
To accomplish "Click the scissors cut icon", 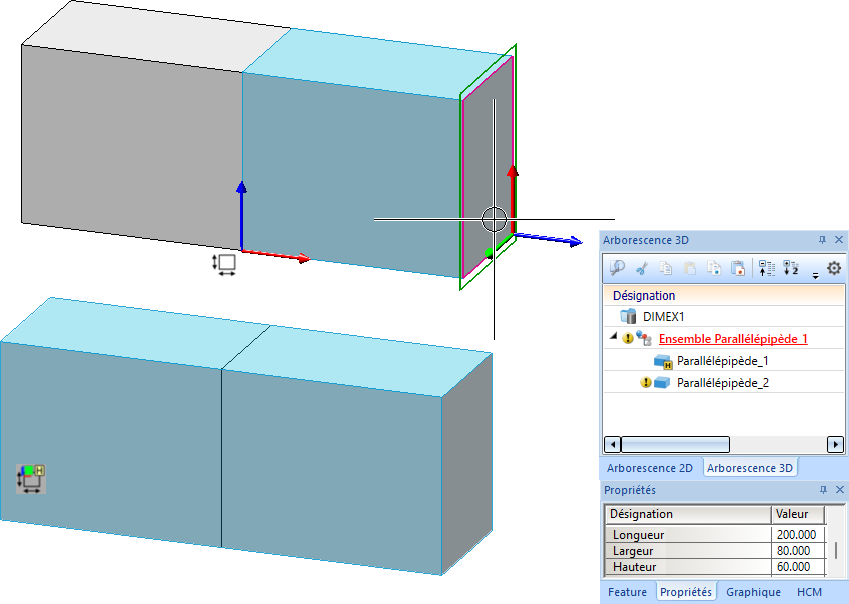I will 642,268.
